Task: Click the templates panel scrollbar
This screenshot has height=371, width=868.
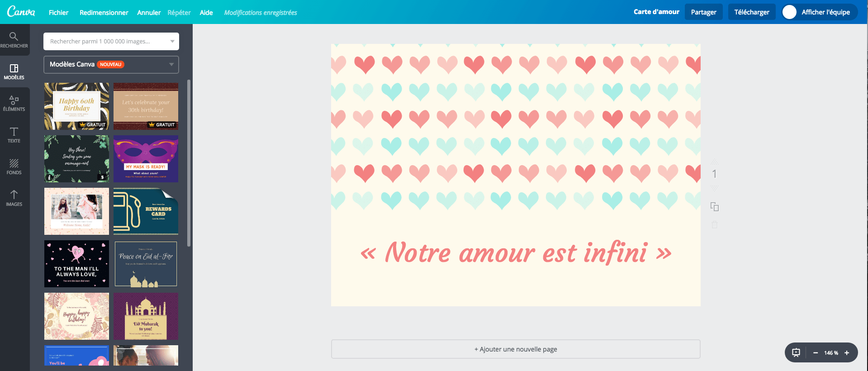Action: (189, 163)
